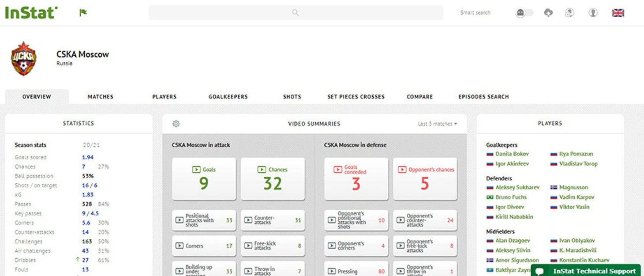Open player Danila Bokov
644x276 pixels.
pyautogui.click(x=512, y=154)
